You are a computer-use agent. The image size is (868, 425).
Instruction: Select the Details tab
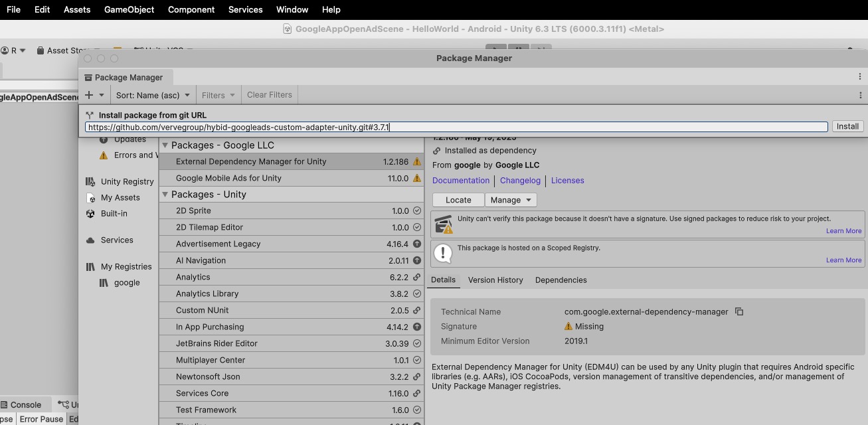tap(443, 280)
